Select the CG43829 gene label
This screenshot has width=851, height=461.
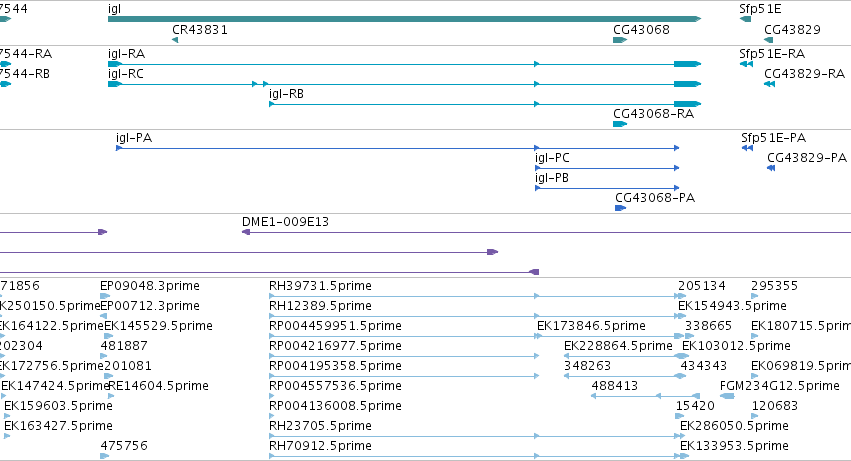(792, 30)
